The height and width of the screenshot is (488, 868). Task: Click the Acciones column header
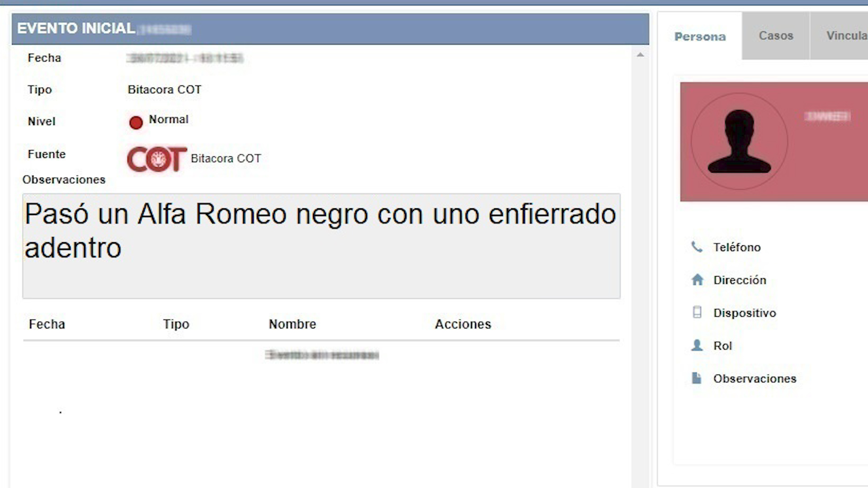pyautogui.click(x=462, y=324)
